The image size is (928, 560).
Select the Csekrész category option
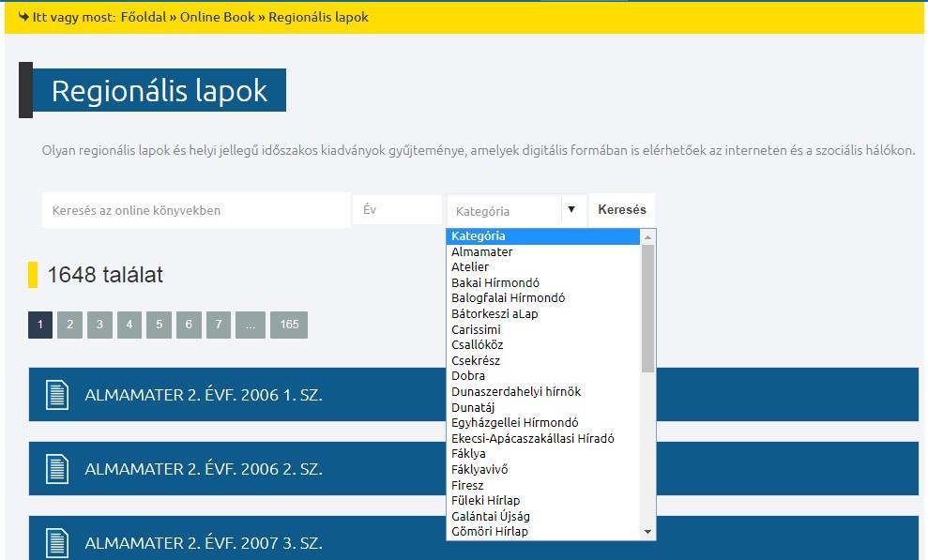pyautogui.click(x=543, y=361)
